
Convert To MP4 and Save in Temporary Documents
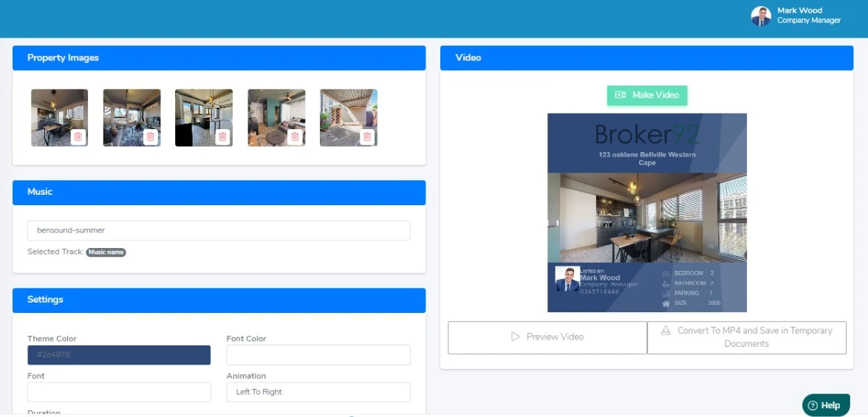click(x=747, y=337)
